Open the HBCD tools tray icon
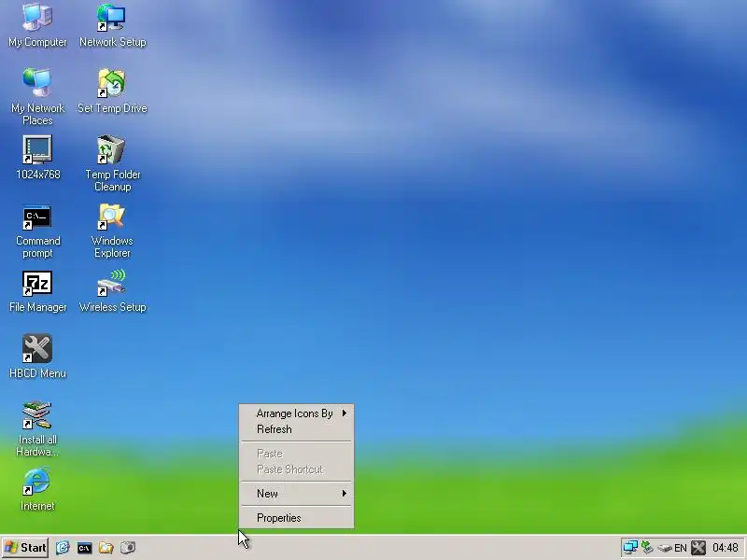747x560 pixels. pyautogui.click(x=698, y=548)
